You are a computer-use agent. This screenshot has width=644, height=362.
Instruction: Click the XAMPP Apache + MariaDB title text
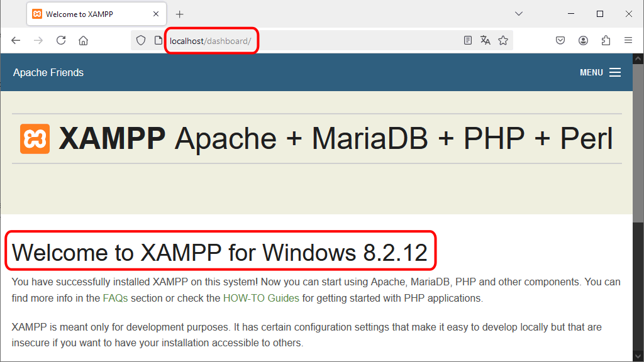(x=336, y=139)
